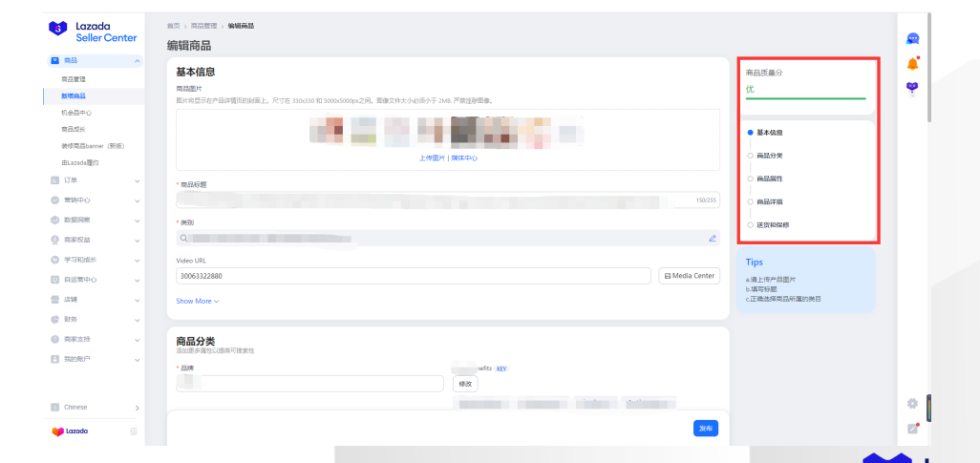Click the search magnifier in 类别 field
980x463 pixels.
(183, 238)
